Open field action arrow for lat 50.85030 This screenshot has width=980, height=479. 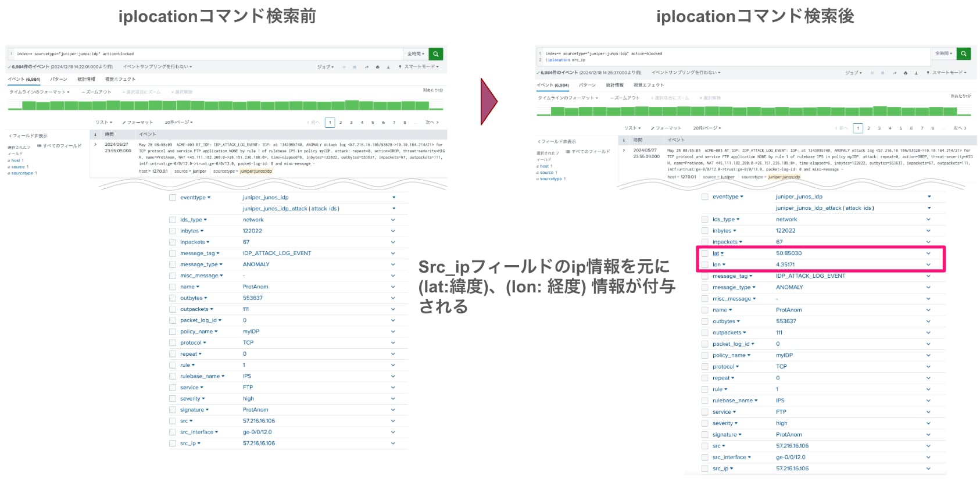(928, 253)
